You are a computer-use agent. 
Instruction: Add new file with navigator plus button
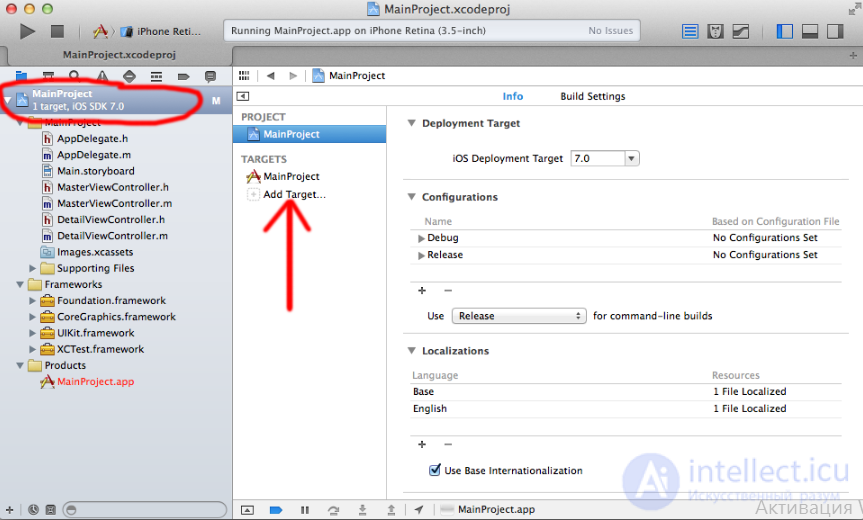[x=9, y=510]
